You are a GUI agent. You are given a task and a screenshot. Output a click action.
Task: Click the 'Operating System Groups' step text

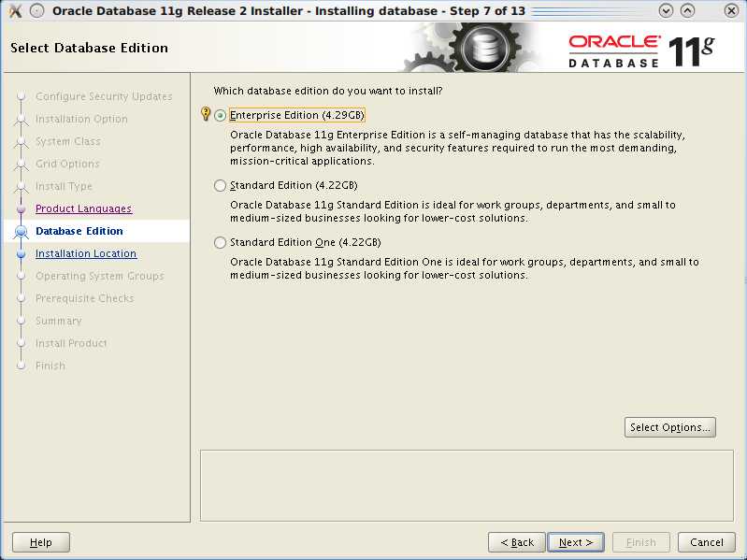pos(99,276)
